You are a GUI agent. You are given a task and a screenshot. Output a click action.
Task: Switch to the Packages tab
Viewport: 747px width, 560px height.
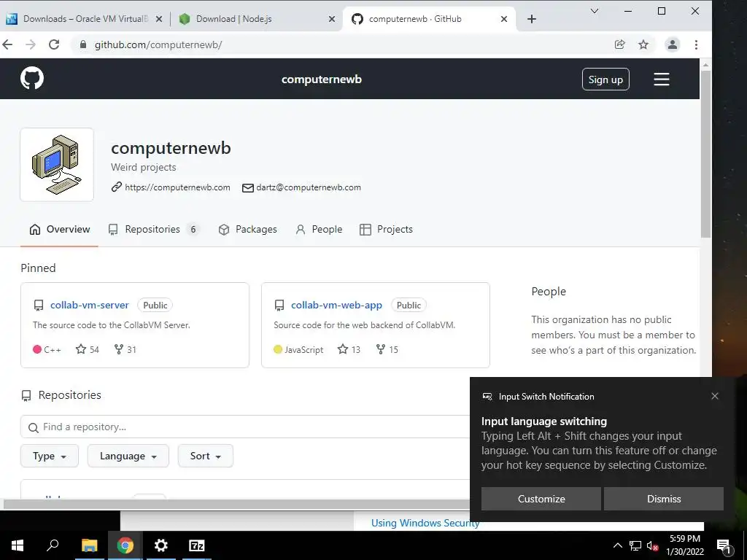(x=248, y=230)
